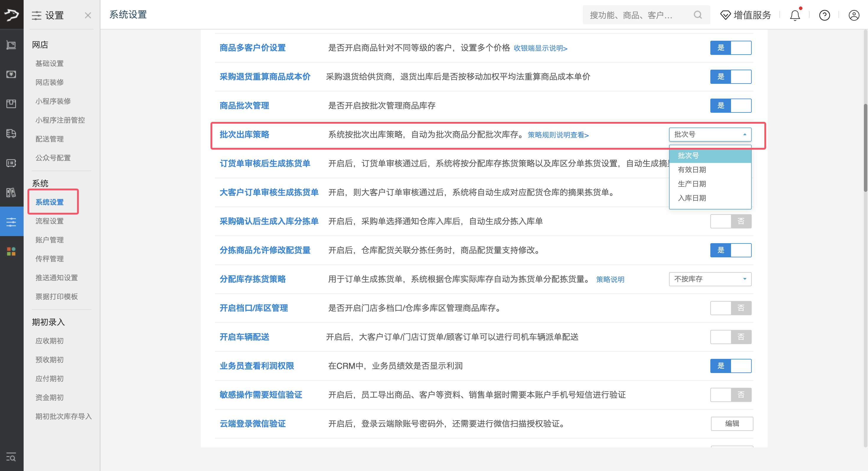Screen dimensions: 868x471
Task: Click the menu search icon at sidebar bottom
Action: coord(11,457)
